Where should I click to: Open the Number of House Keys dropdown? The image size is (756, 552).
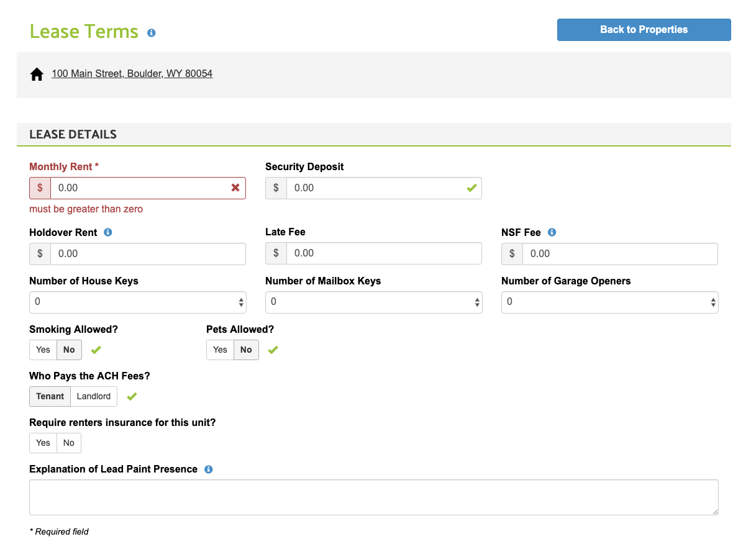coord(137,302)
